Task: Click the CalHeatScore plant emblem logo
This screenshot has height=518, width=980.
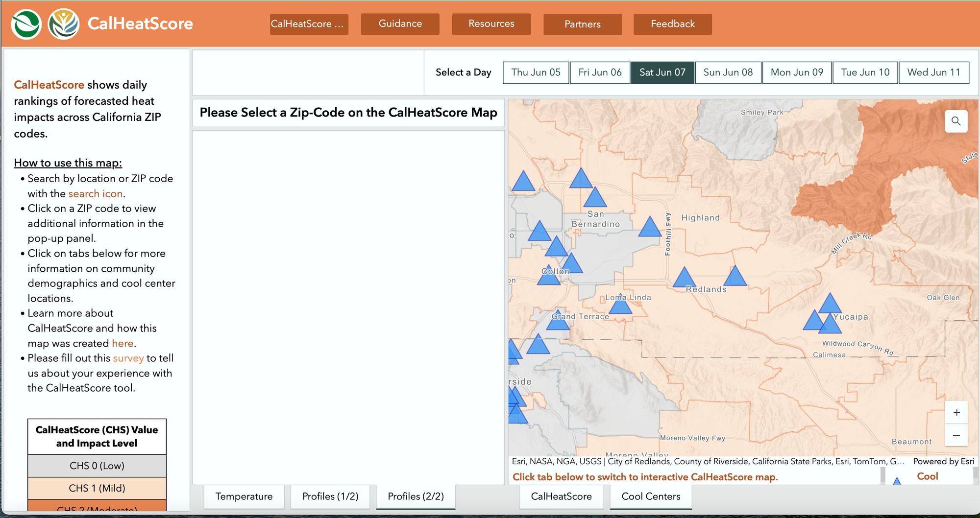Action: [64, 24]
